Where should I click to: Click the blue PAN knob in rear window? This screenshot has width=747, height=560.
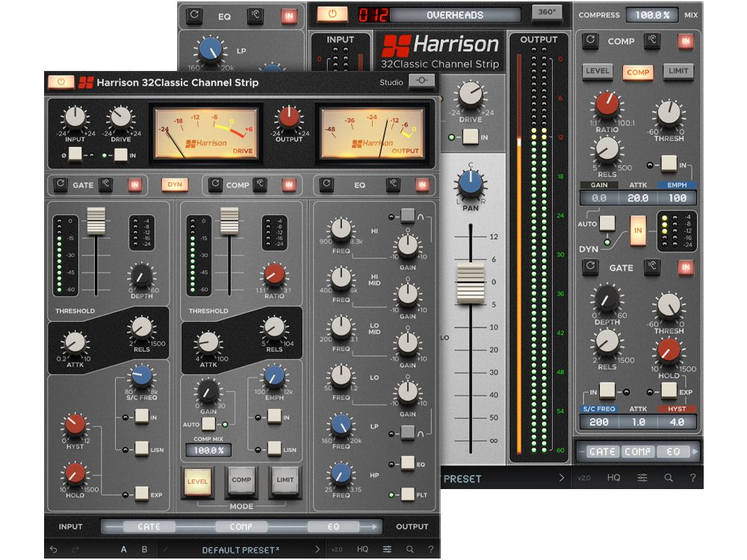click(x=470, y=183)
